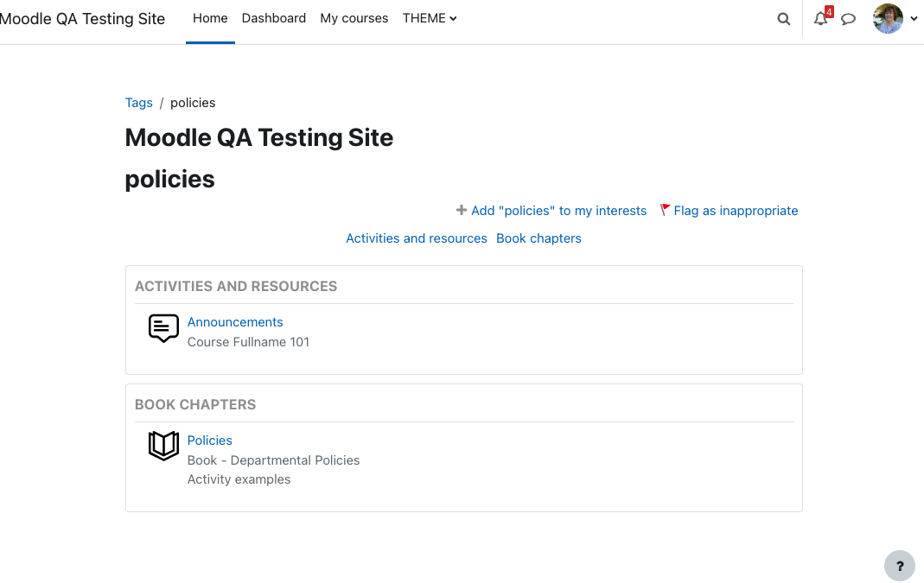Open the notifications bell icon
Viewport: 924px width, 583px height.
pyautogui.click(x=820, y=19)
